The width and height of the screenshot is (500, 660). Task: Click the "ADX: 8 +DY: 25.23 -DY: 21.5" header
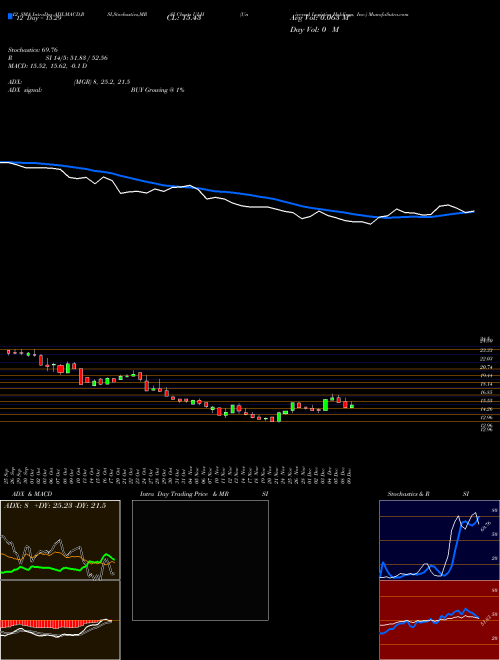pos(55,506)
